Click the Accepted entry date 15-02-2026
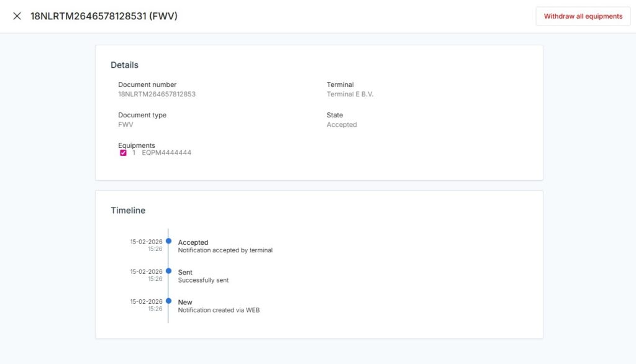 [146, 242]
